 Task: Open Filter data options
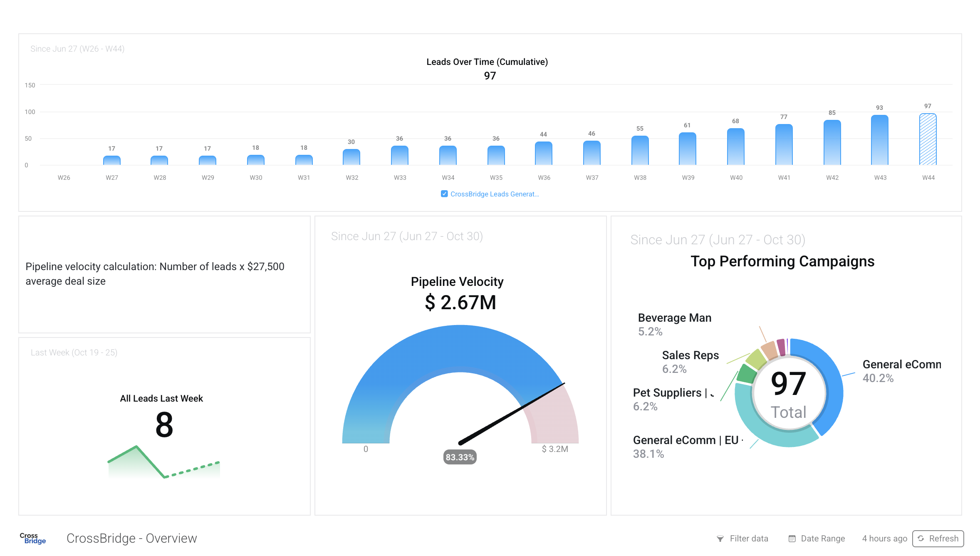point(748,539)
